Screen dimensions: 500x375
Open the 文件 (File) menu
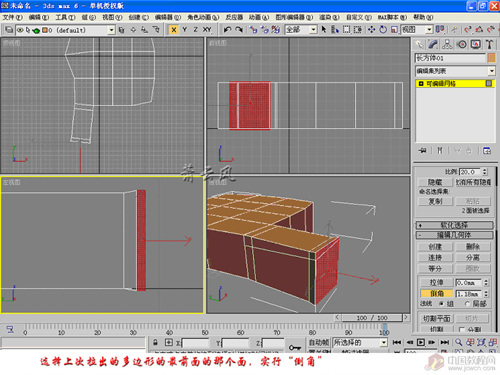(x=12, y=17)
